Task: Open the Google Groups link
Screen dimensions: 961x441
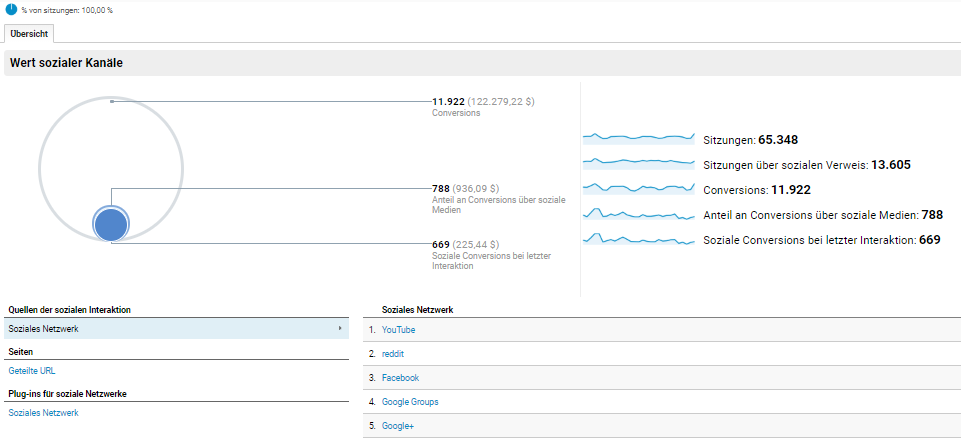Action: (x=410, y=402)
